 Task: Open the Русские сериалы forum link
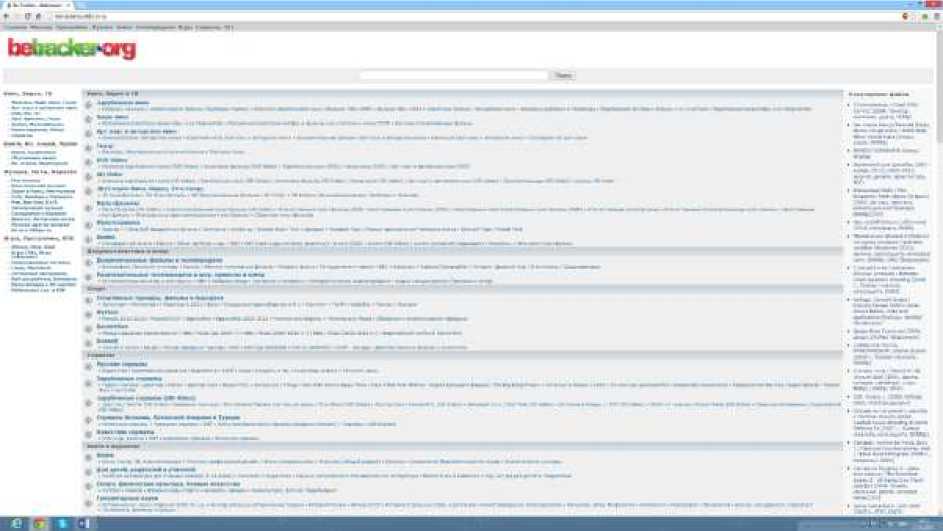click(x=122, y=364)
